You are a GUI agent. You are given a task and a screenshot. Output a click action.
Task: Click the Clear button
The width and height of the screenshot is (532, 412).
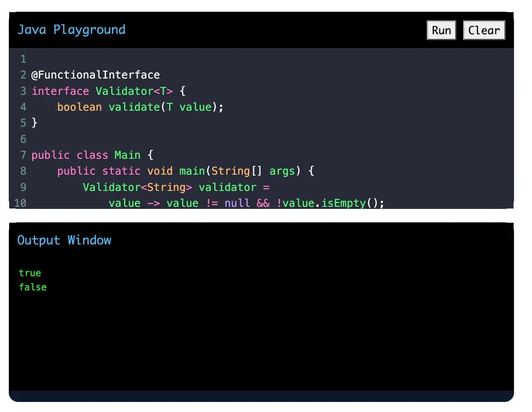click(x=484, y=31)
